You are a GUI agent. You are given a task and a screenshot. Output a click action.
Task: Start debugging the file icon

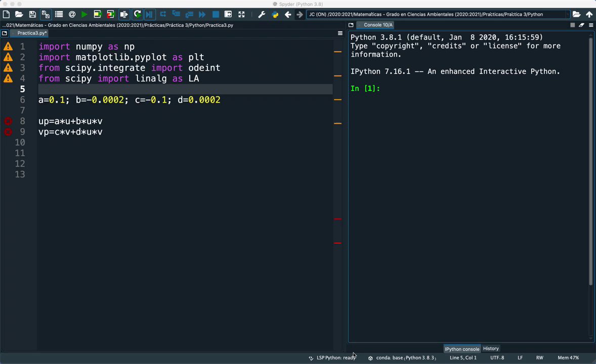[x=149, y=15]
